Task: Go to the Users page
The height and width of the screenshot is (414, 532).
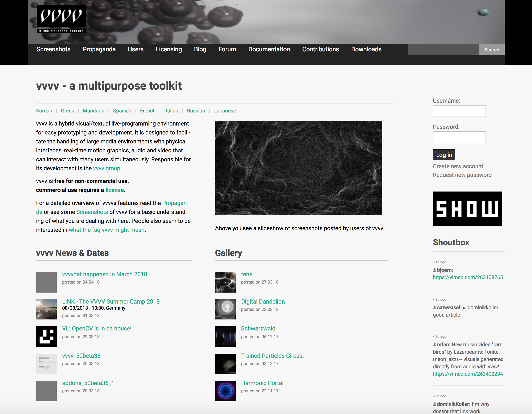Action: pyautogui.click(x=136, y=49)
